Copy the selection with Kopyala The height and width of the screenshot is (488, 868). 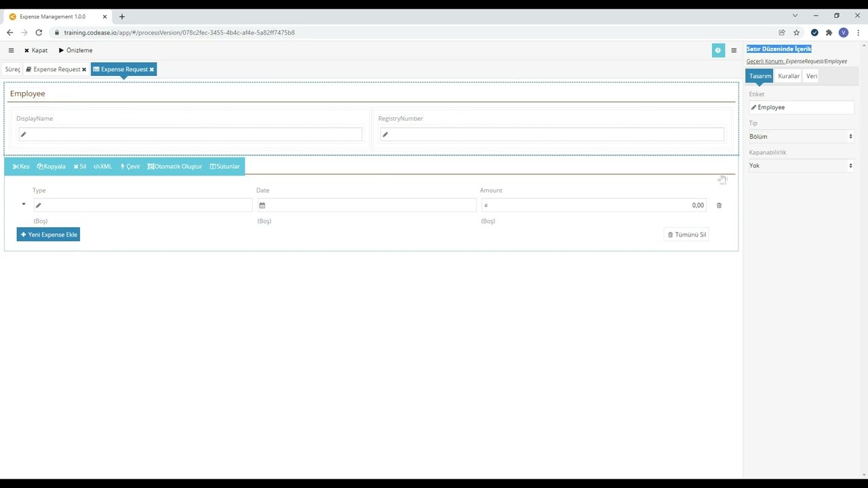click(x=52, y=167)
